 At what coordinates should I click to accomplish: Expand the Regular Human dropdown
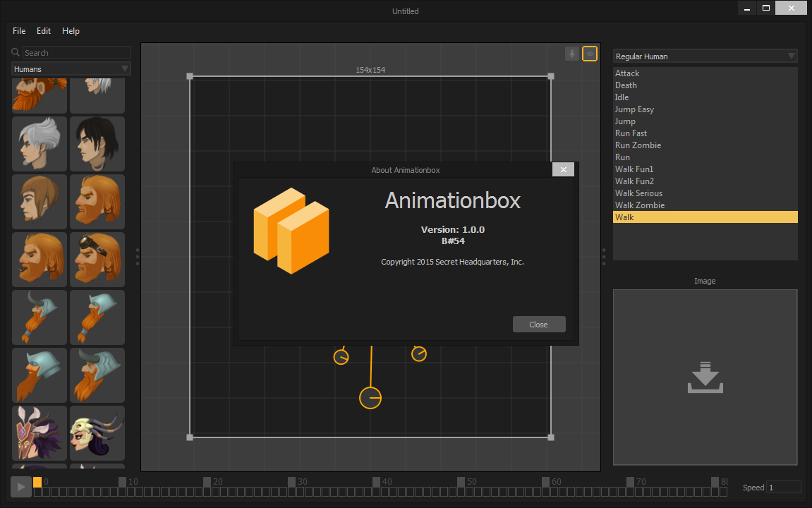click(x=705, y=56)
